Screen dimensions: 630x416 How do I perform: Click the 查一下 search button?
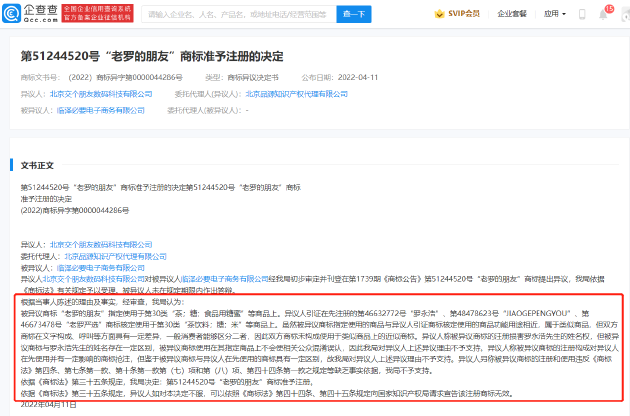354,14
